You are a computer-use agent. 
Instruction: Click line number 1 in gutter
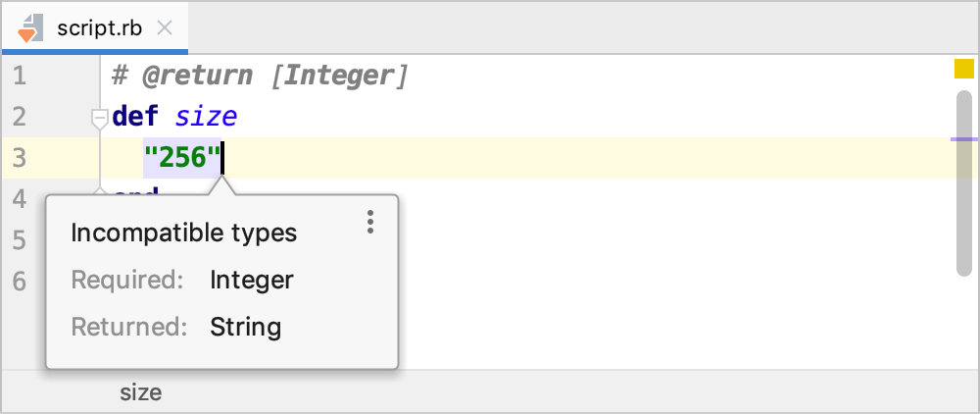click(20, 76)
